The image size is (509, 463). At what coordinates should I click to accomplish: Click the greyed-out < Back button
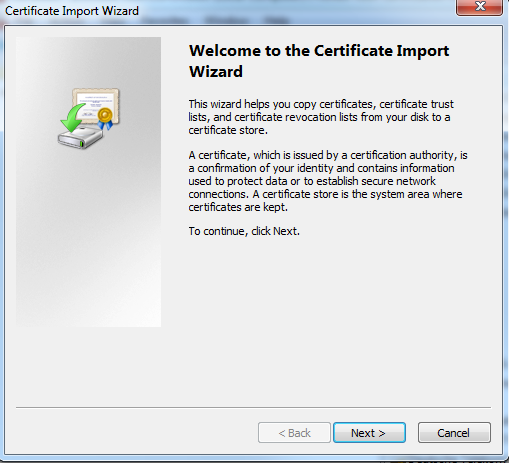(294, 433)
